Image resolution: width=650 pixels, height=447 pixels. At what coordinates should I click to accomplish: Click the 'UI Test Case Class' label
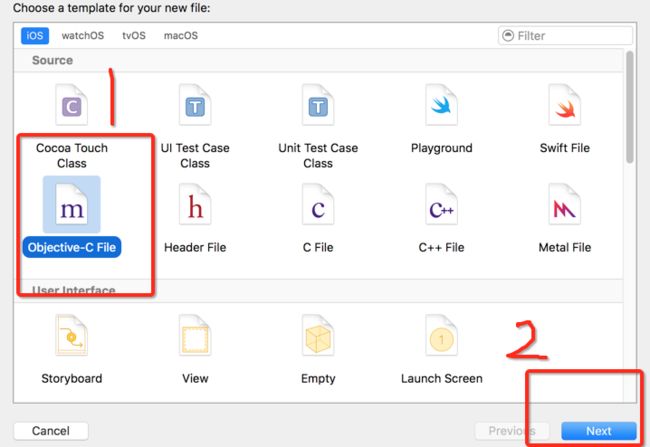(x=195, y=155)
